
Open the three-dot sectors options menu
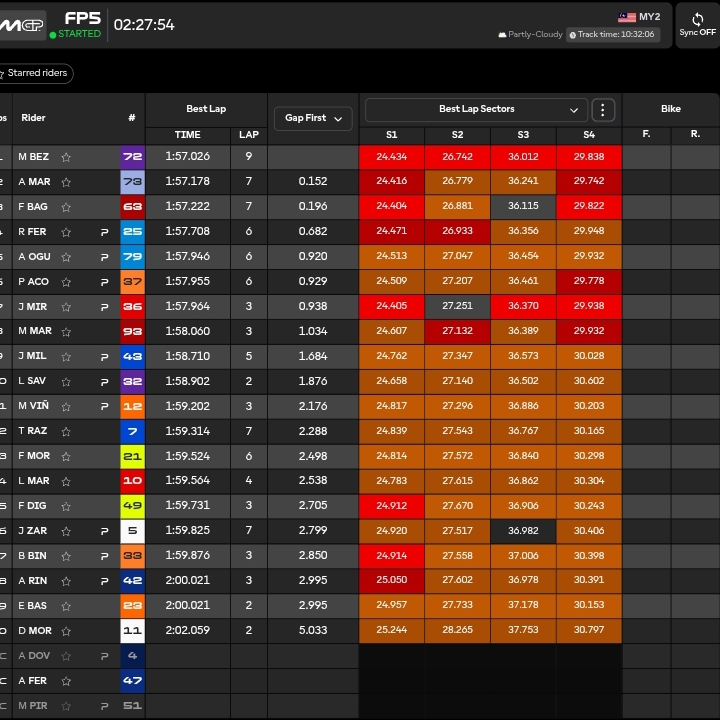(603, 110)
